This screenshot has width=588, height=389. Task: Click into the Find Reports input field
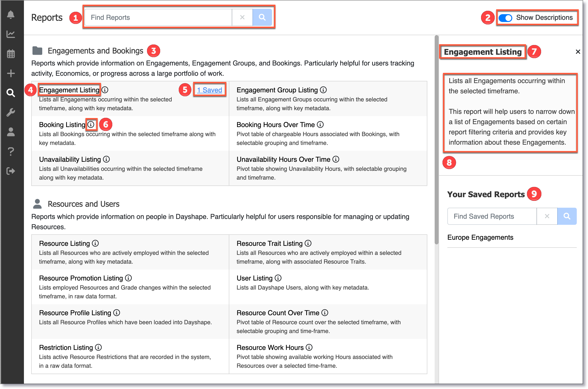point(158,17)
